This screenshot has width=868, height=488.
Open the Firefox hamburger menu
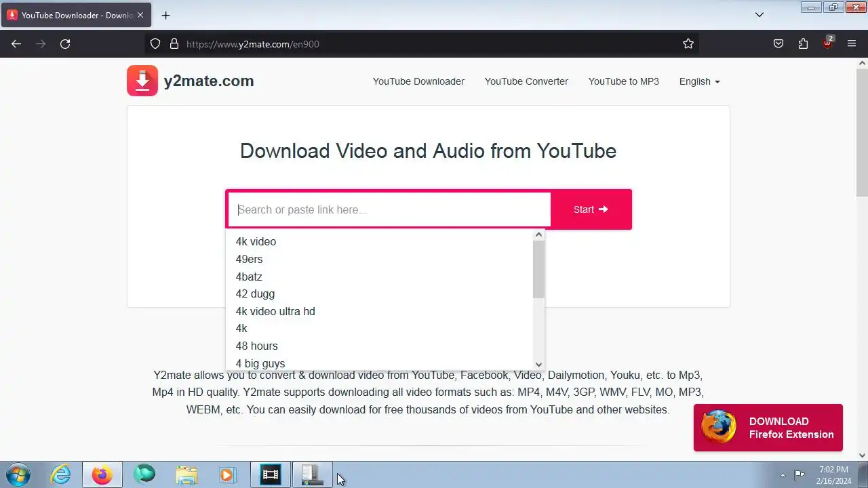(852, 44)
